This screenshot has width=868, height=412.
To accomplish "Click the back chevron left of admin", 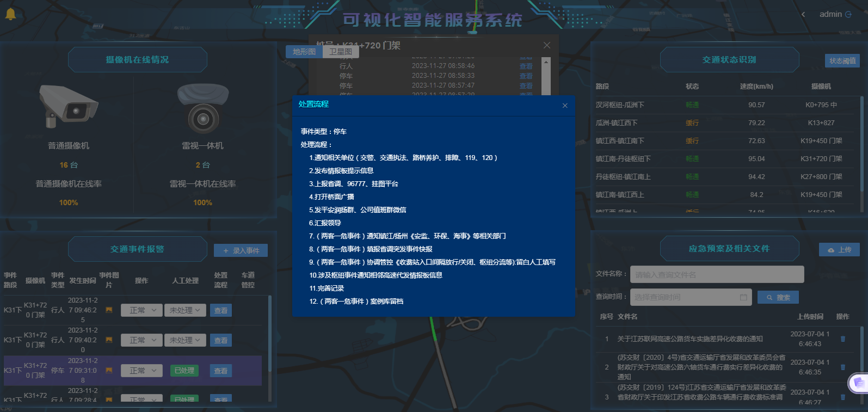I will 803,15.
